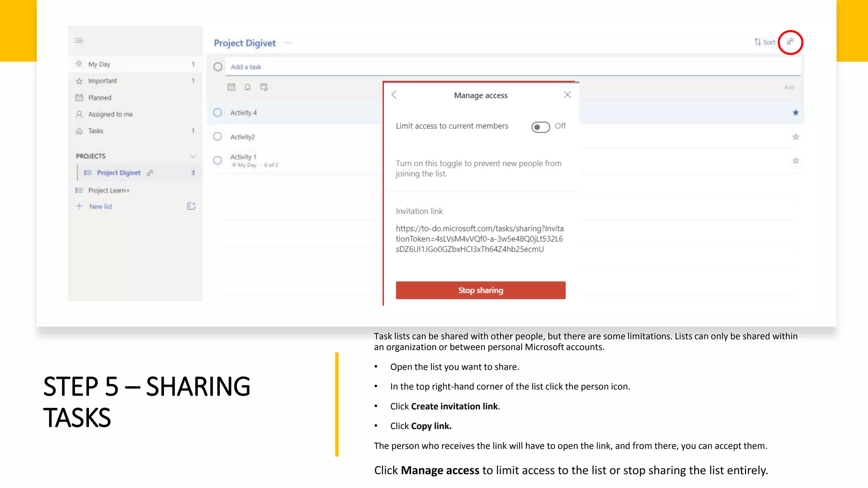Go back in Manage access dialog

point(394,95)
